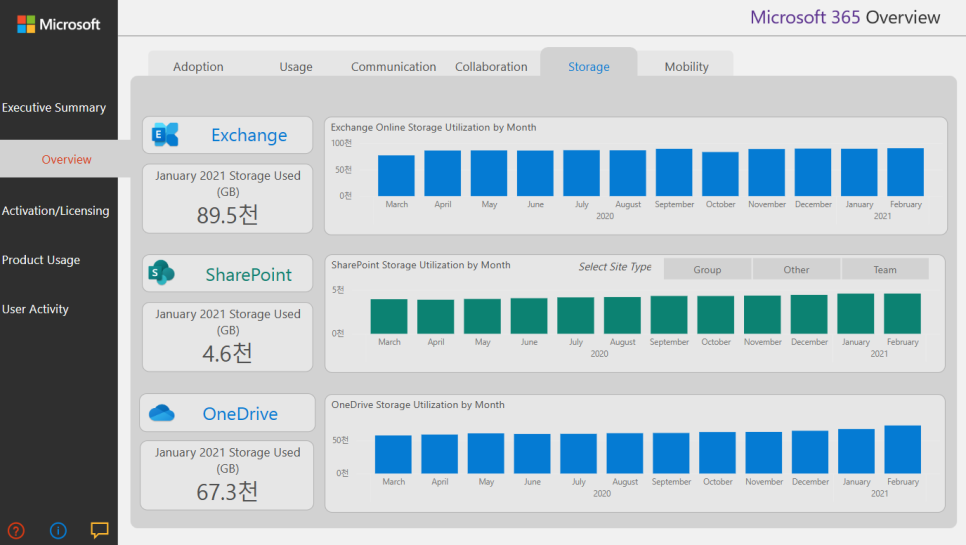Select the SharePoint 4.6천 storage card
Viewport: 966px width, 545px height.
pyautogui.click(x=227, y=337)
